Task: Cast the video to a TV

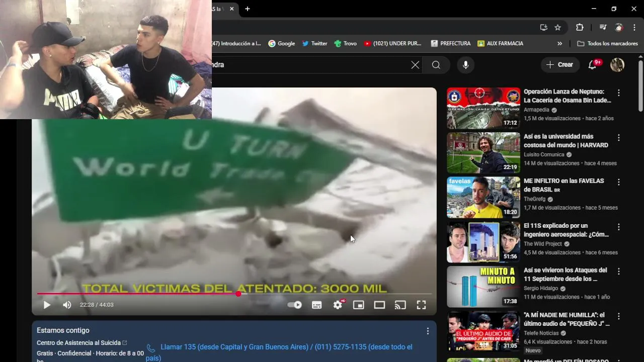Action: [x=400, y=305]
